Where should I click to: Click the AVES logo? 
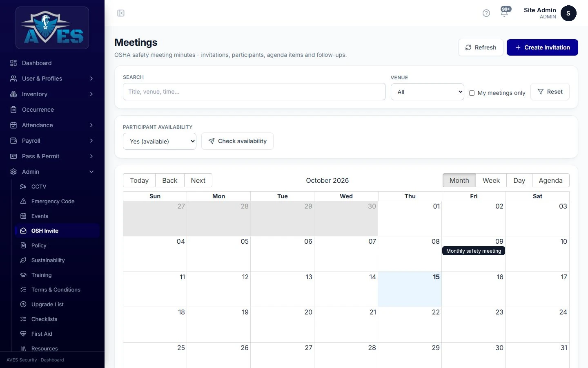(x=52, y=28)
